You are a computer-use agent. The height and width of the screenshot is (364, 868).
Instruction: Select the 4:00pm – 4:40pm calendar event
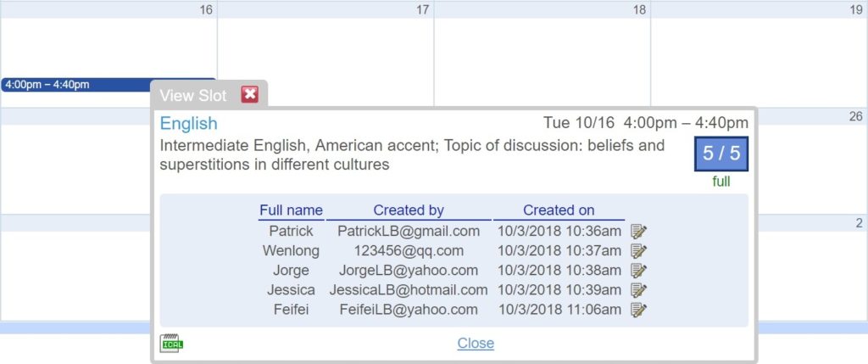[108, 85]
